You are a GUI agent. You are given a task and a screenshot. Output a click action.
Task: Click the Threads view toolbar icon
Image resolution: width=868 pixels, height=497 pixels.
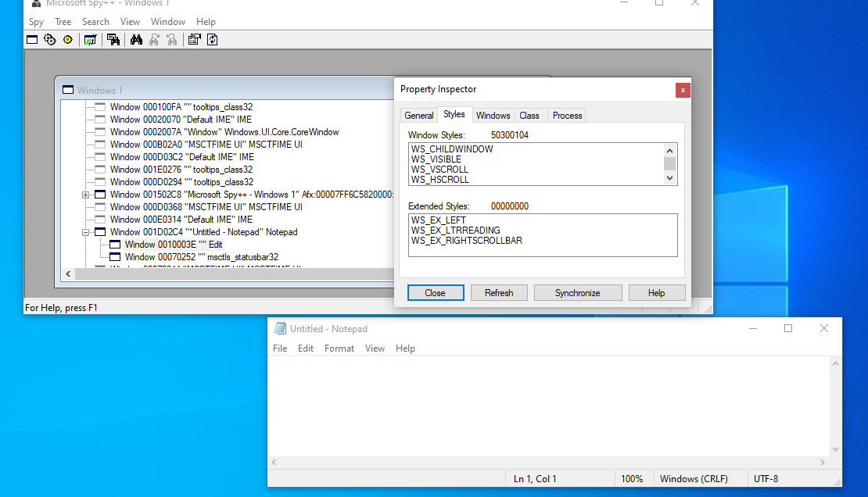point(67,39)
